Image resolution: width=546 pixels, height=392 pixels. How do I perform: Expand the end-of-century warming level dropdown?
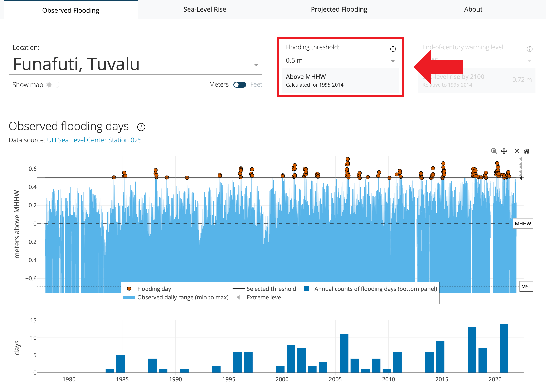(x=529, y=61)
